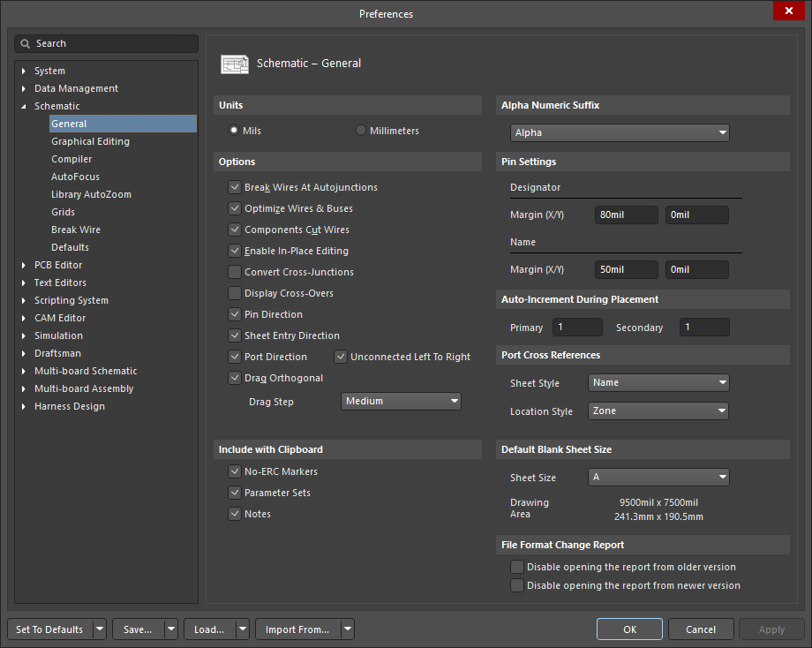Image resolution: width=812 pixels, height=648 pixels.
Task: Enable Convert Cross-Junctions
Action: pos(235,272)
